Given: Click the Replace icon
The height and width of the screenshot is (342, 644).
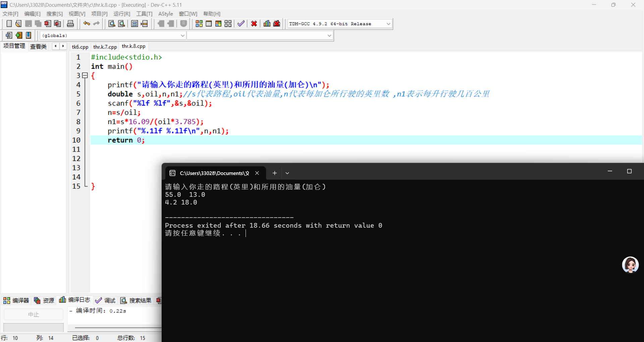Looking at the screenshot, I should (x=122, y=23).
